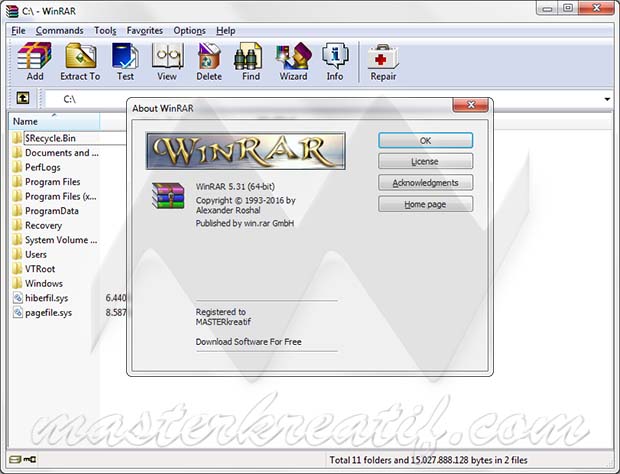Go up one folder level
620x474 pixels.
pos(23,98)
